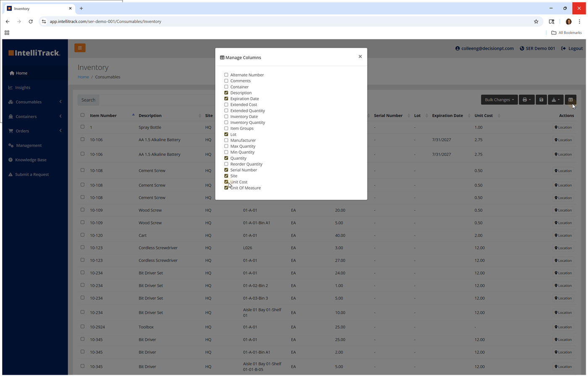Image resolution: width=588 pixels, height=377 pixels.
Task: Select the Toolbox row checkbox
Action: (x=82, y=327)
